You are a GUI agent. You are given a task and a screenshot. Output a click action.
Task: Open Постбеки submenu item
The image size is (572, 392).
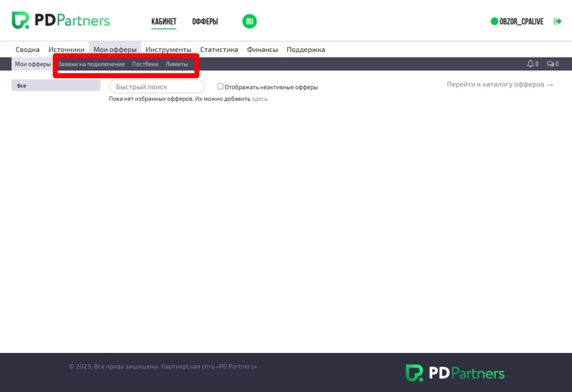pyautogui.click(x=145, y=64)
